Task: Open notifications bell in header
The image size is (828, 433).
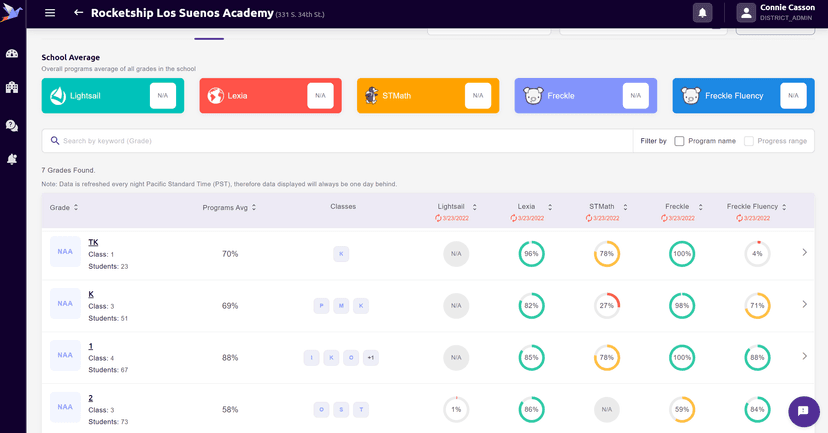Action: (x=702, y=13)
